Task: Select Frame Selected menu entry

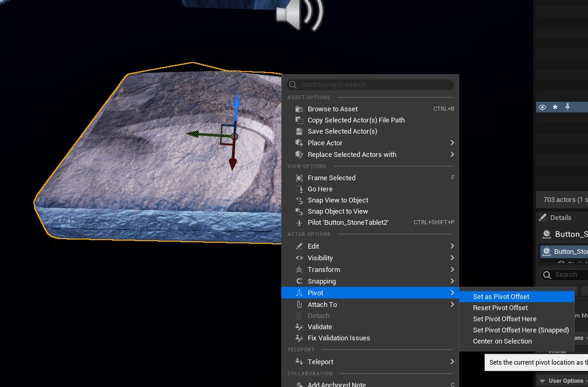Action: [x=370, y=178]
